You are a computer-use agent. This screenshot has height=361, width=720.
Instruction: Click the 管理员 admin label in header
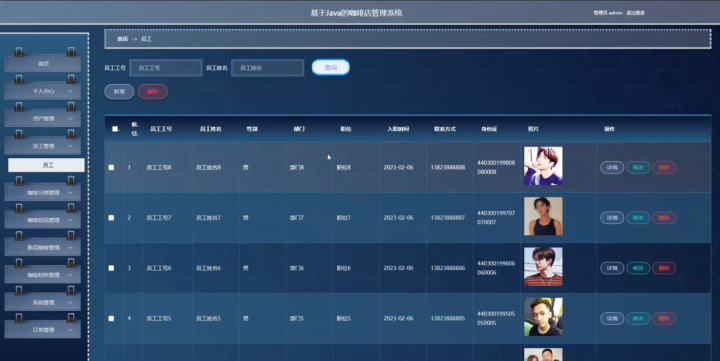point(608,13)
